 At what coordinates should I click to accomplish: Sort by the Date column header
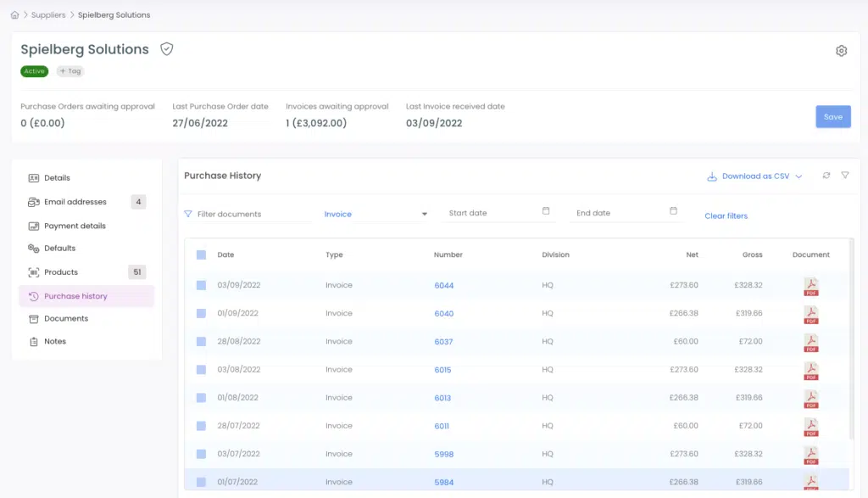tap(225, 255)
